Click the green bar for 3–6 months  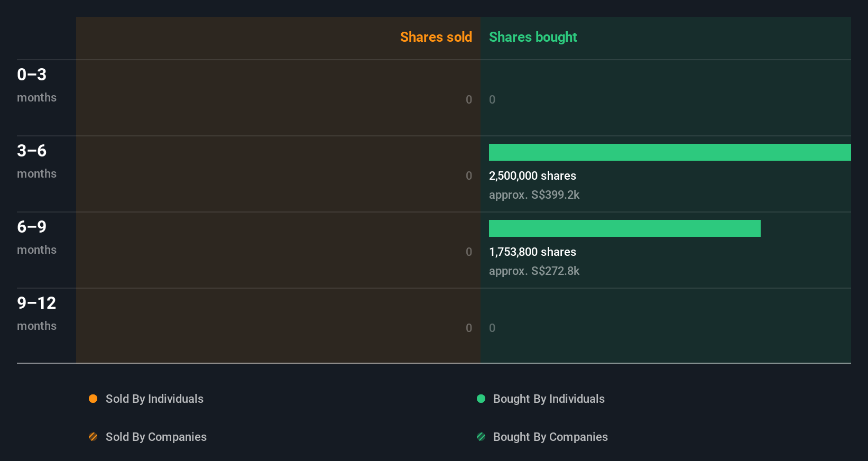click(670, 152)
